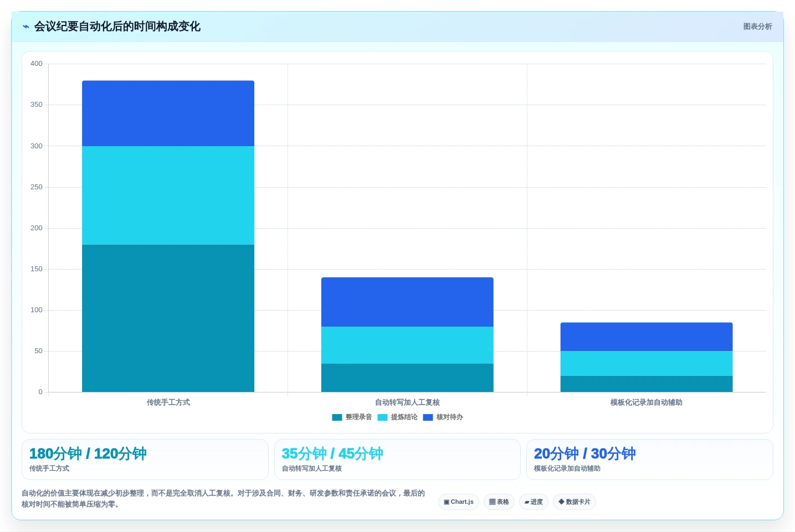
Task: Click the 传统手工方式 caption in the left card
Action: [49, 468]
